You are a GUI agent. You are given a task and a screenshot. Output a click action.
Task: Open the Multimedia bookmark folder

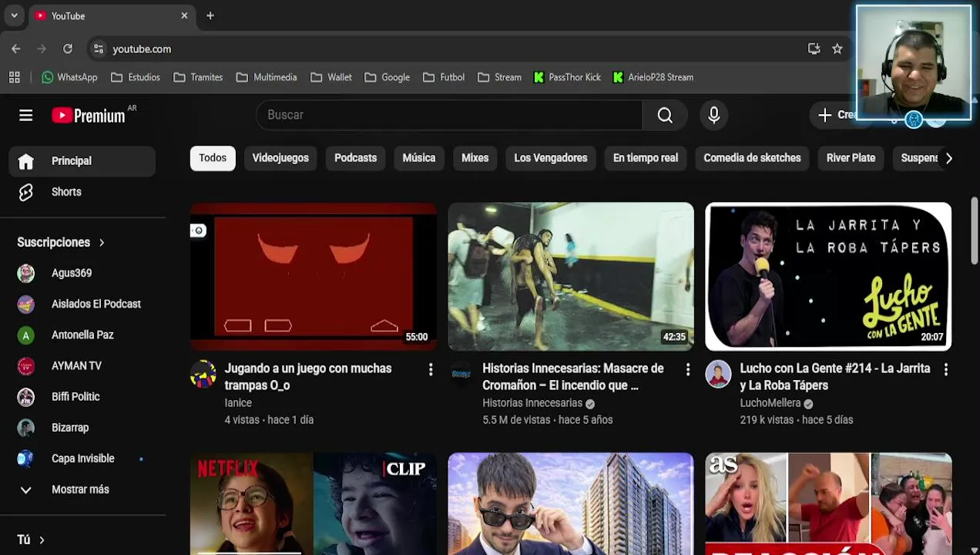[267, 77]
